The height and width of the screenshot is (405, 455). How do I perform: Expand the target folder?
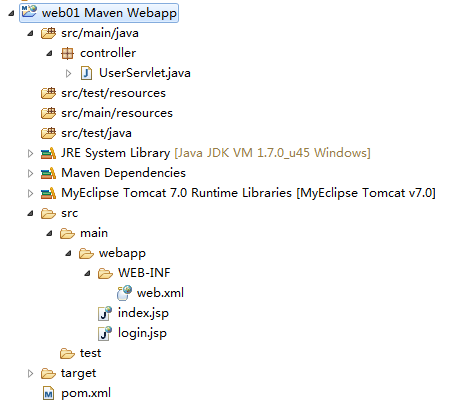[30, 373]
